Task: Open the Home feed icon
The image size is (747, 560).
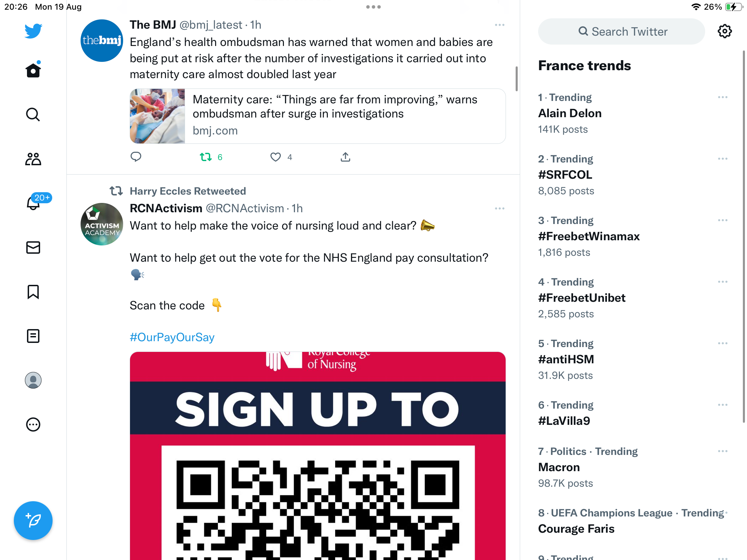Action: pos(33,70)
